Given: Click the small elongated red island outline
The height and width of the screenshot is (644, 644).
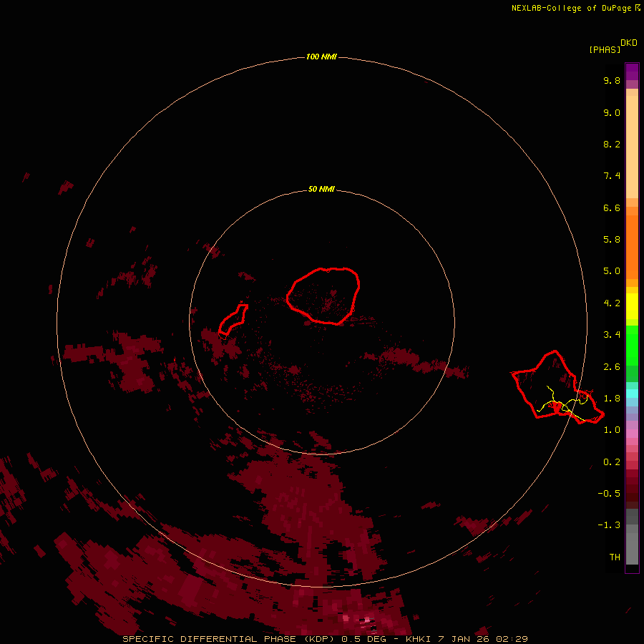Looking at the screenshot, I should coord(233,319).
